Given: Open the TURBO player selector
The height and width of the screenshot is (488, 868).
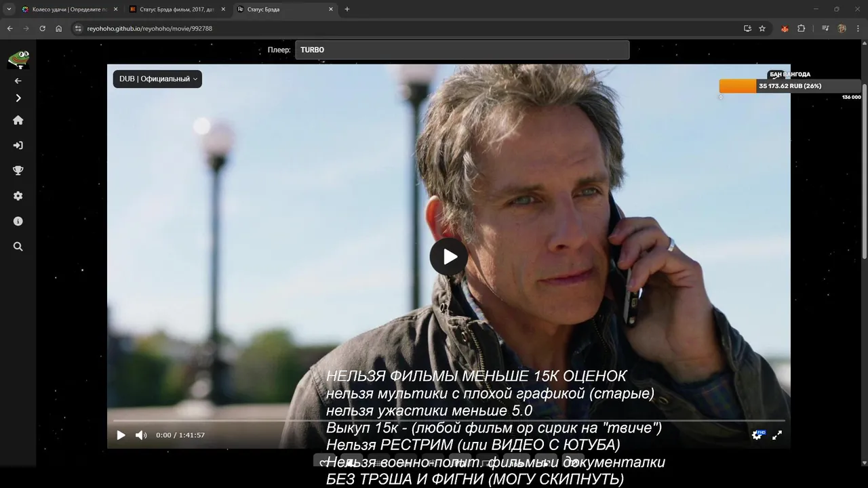Looking at the screenshot, I should pos(462,50).
